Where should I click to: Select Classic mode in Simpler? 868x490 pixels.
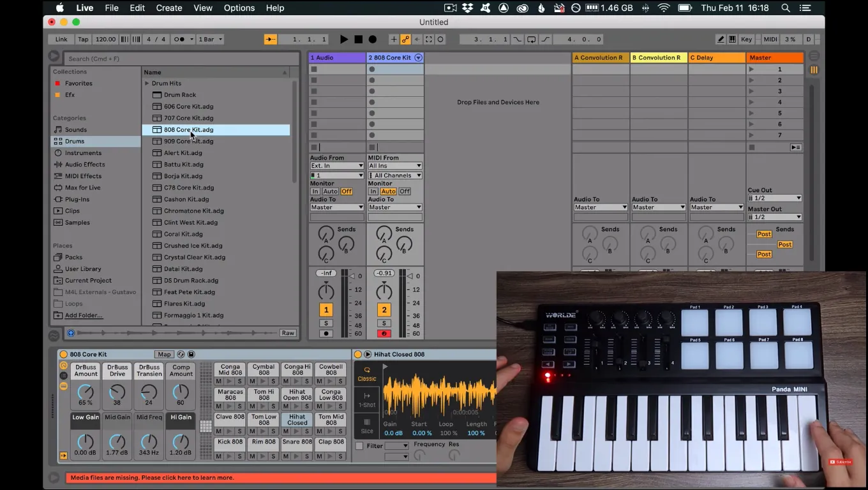367,374
